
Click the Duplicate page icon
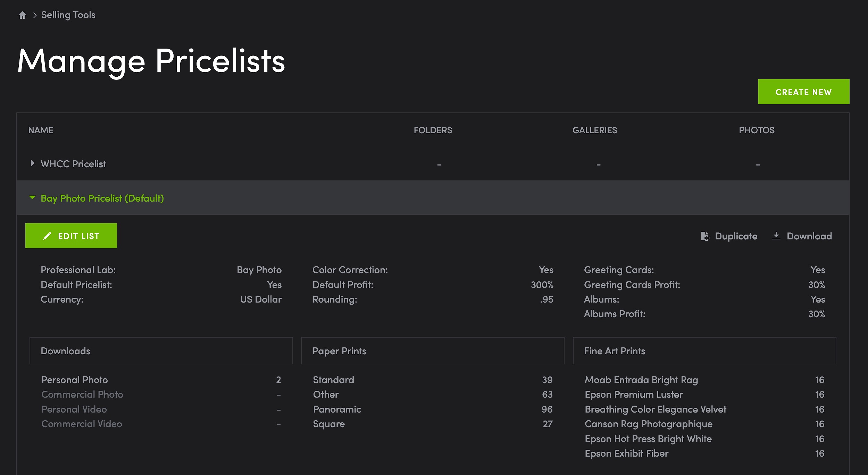(x=705, y=236)
